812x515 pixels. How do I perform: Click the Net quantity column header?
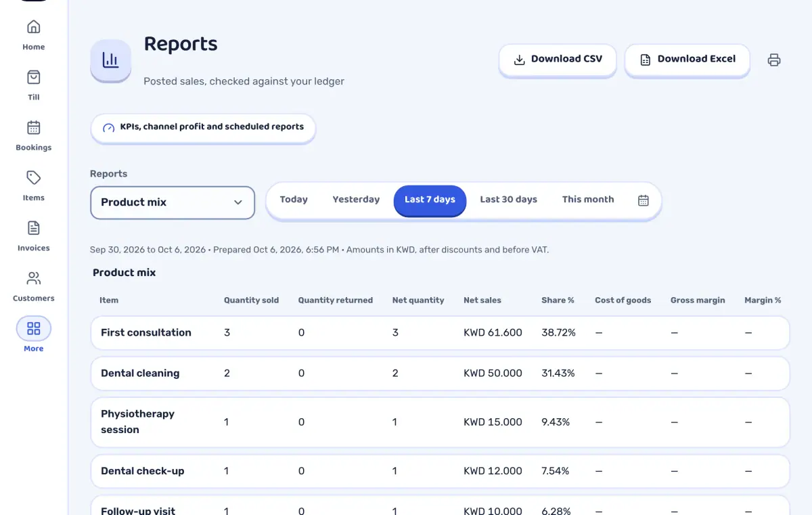pyautogui.click(x=418, y=300)
